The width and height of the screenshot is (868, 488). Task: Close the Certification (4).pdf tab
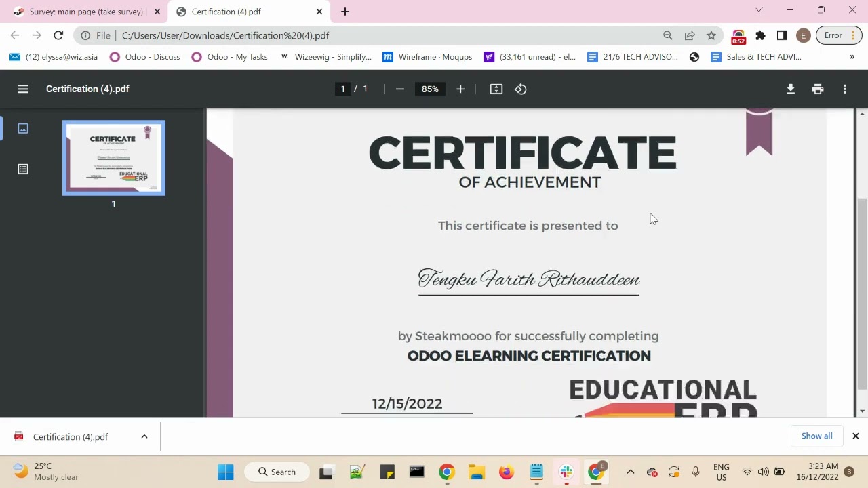(319, 12)
